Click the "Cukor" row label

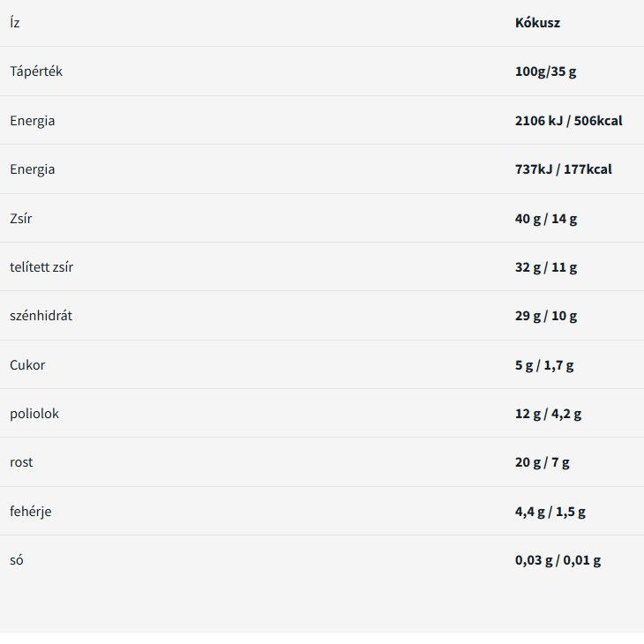tap(27, 364)
